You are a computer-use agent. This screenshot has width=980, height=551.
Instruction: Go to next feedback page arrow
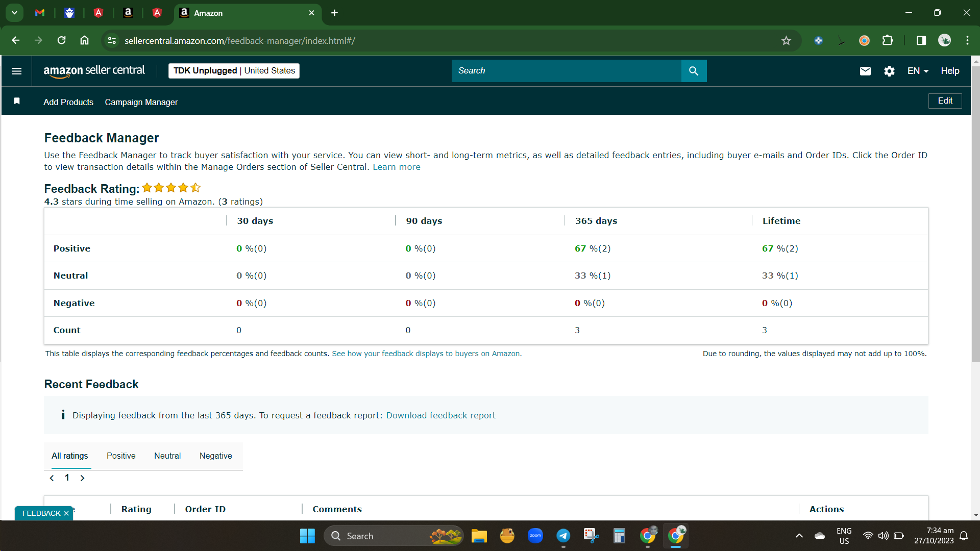pyautogui.click(x=82, y=478)
